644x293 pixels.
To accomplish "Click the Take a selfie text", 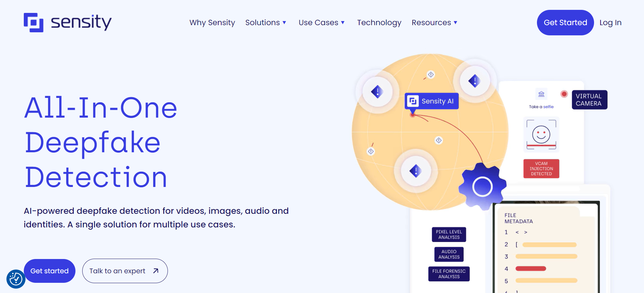I will coord(541,107).
